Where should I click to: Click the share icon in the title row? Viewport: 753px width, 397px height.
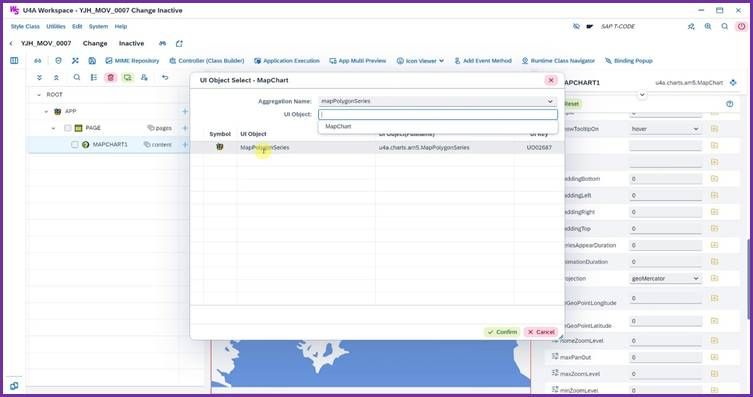179,43
